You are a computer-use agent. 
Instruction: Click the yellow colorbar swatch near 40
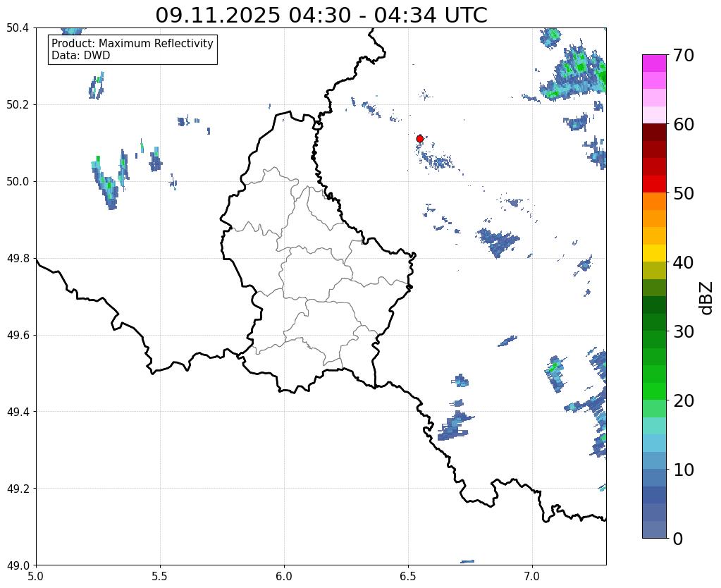pos(654,253)
